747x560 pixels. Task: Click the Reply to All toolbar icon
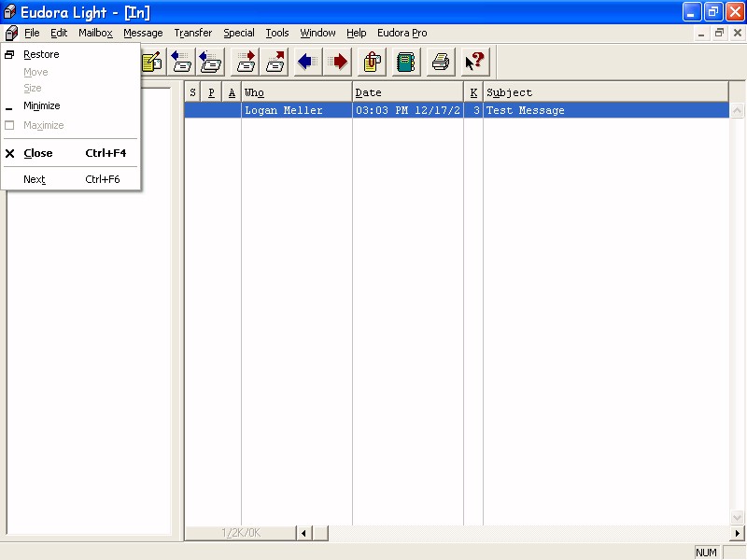pyautogui.click(x=210, y=62)
